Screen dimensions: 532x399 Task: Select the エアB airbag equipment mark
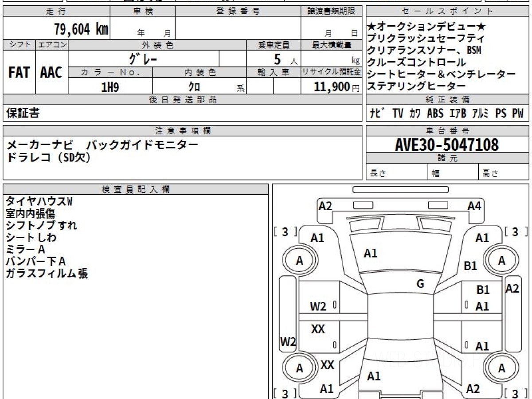coord(458,113)
